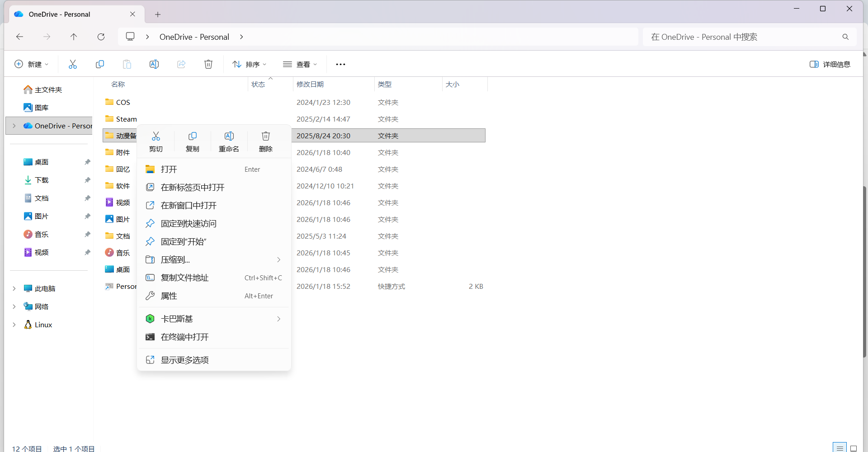The height and width of the screenshot is (452, 868).
Task: Choose 在终端中打开
Action: [x=214, y=337]
